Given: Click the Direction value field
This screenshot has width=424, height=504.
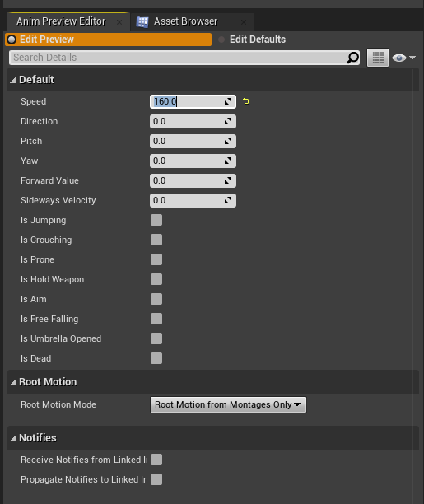Looking at the screenshot, I should [x=193, y=122].
